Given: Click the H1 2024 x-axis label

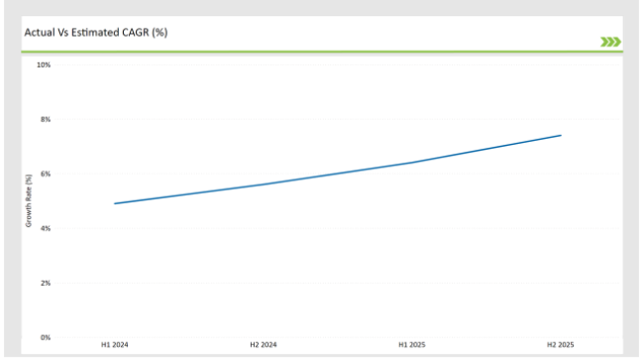Looking at the screenshot, I should point(115,345).
